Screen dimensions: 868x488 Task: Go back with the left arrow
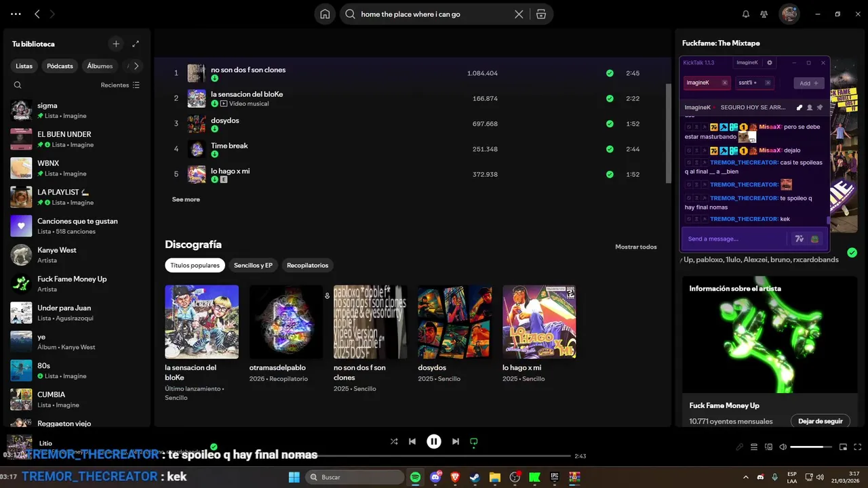click(37, 14)
